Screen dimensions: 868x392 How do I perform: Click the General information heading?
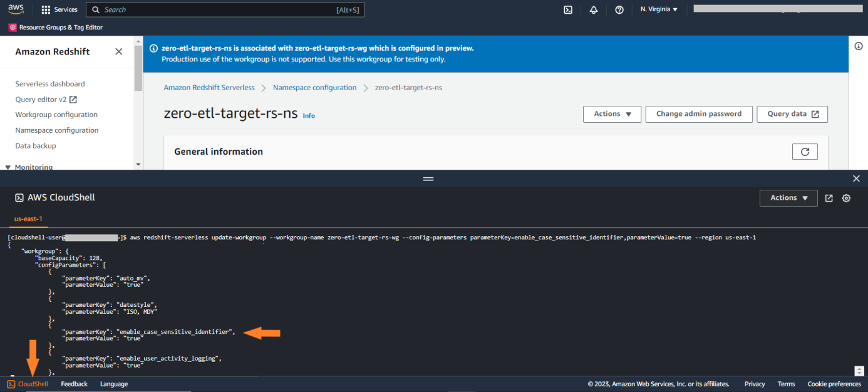coord(219,152)
